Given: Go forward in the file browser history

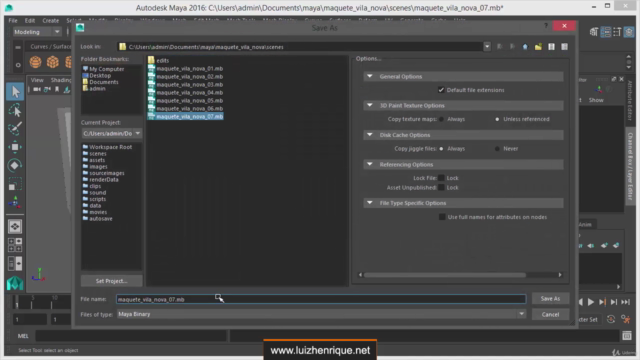Looking at the screenshot, I should (x=512, y=47).
